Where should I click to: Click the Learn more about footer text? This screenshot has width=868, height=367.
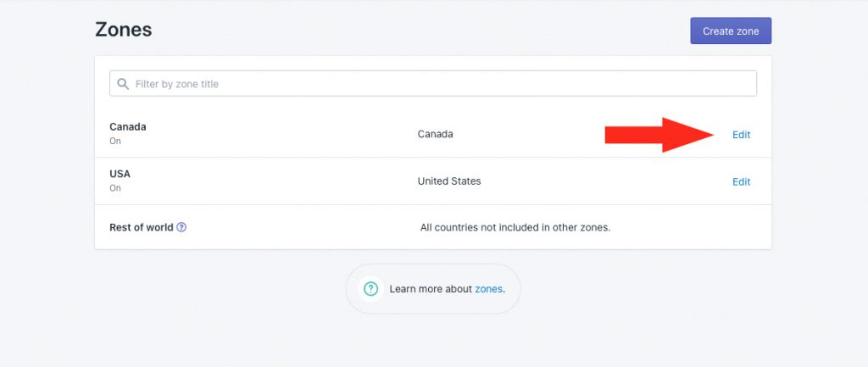[x=431, y=289]
